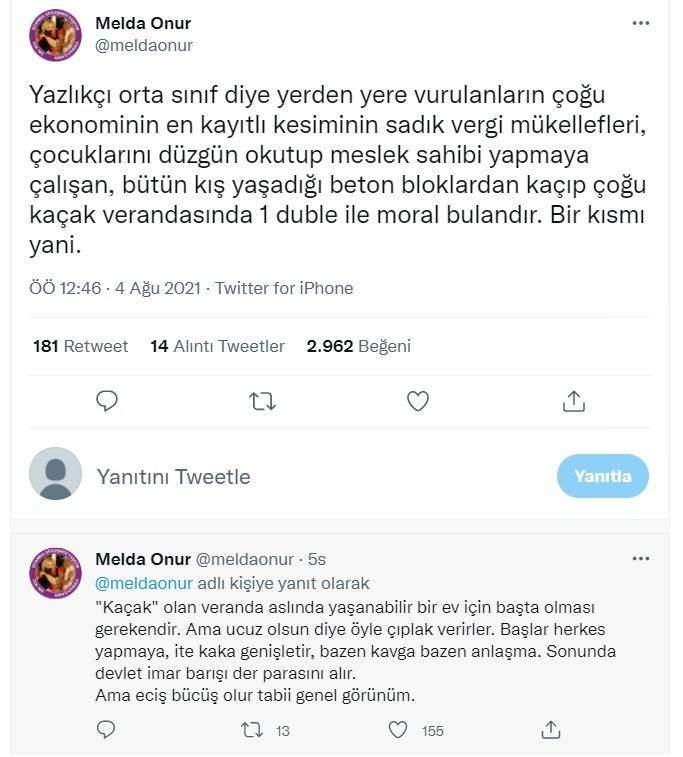The width and height of the screenshot is (683, 757).
Task: Like the main tweet with the heart icon
Action: (x=418, y=401)
